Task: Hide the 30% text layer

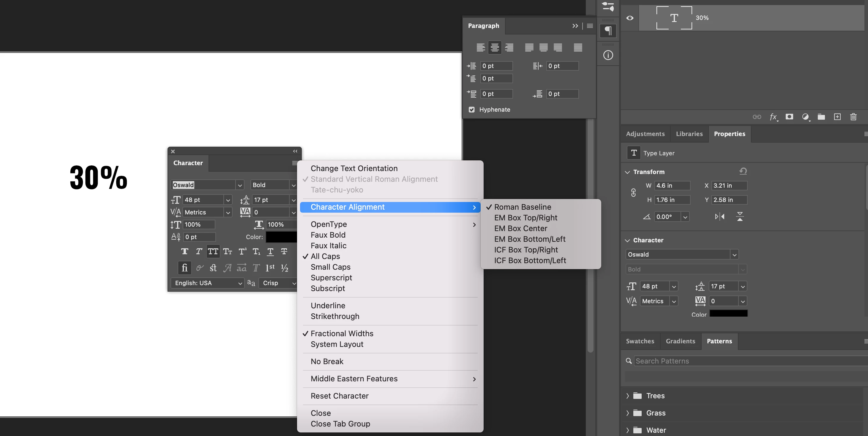Action: tap(629, 18)
